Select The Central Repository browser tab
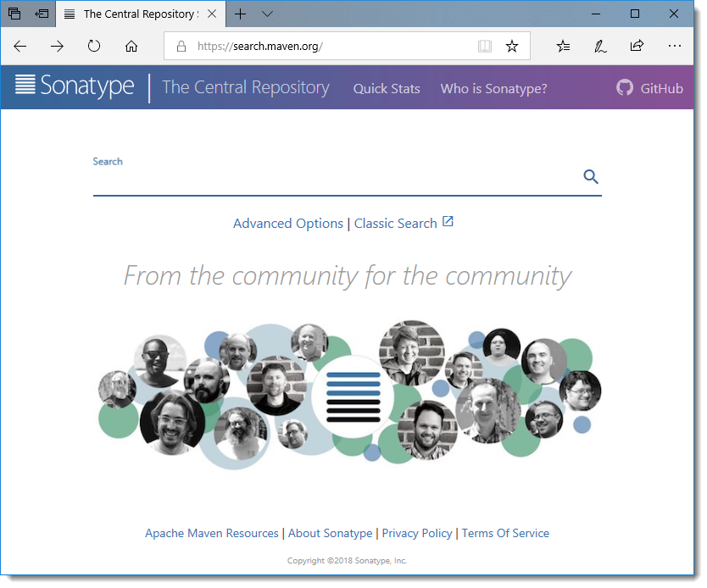707x588 pixels. tap(140, 14)
